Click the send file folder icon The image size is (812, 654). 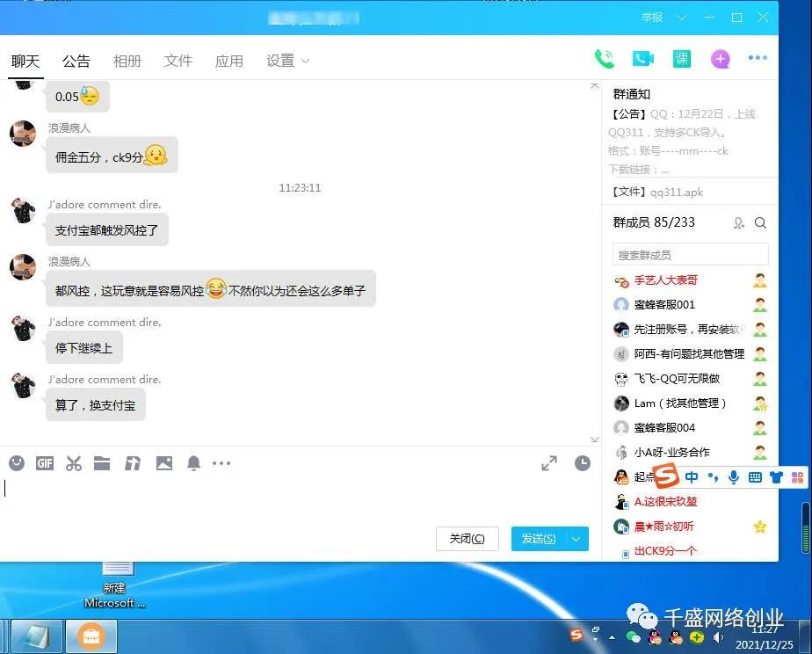coord(102,463)
